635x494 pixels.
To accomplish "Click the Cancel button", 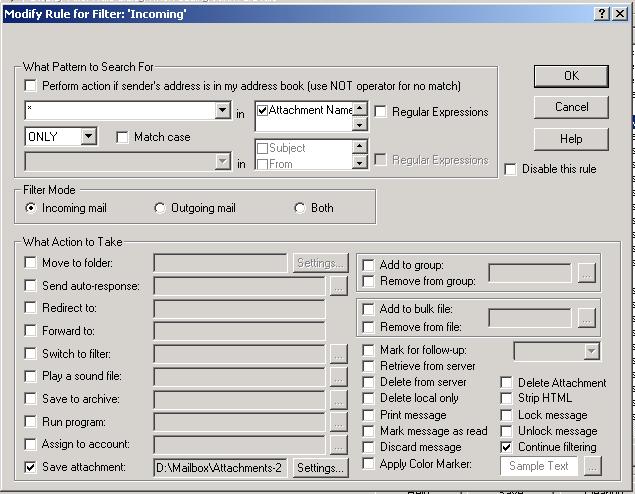I will 571,107.
